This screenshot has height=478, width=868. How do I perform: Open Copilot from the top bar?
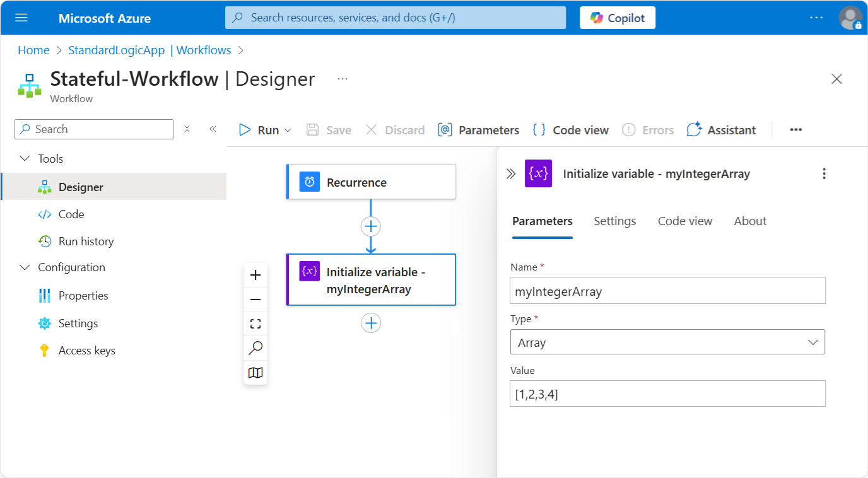(617, 18)
